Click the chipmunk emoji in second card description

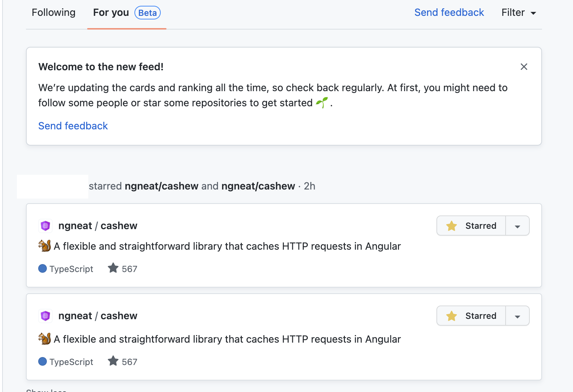pos(45,339)
